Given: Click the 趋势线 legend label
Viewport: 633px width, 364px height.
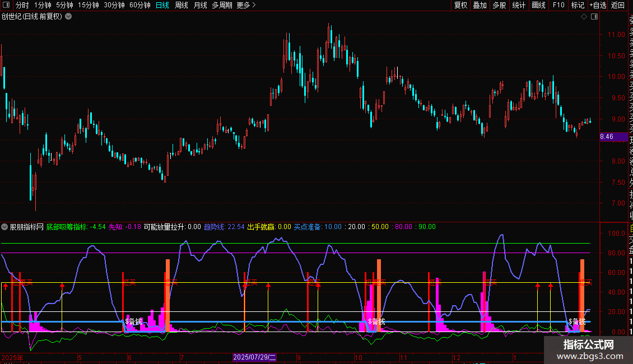Looking at the screenshot, I should tap(215, 227).
